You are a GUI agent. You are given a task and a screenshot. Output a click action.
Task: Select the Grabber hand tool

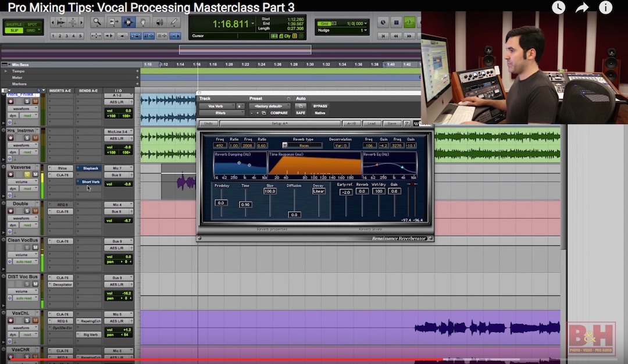[x=143, y=22]
